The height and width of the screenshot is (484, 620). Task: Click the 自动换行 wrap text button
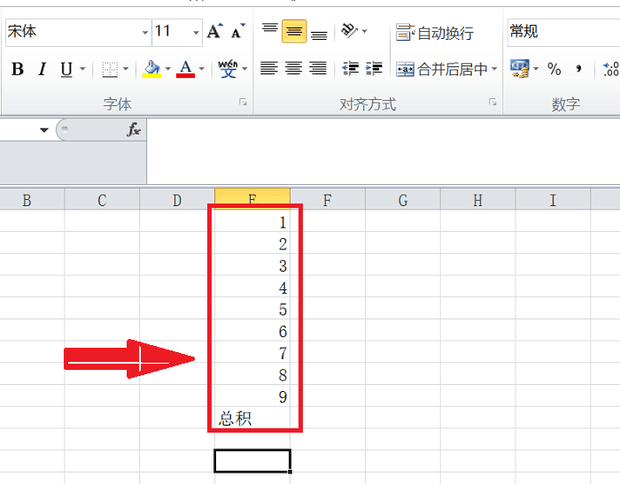coord(435,33)
